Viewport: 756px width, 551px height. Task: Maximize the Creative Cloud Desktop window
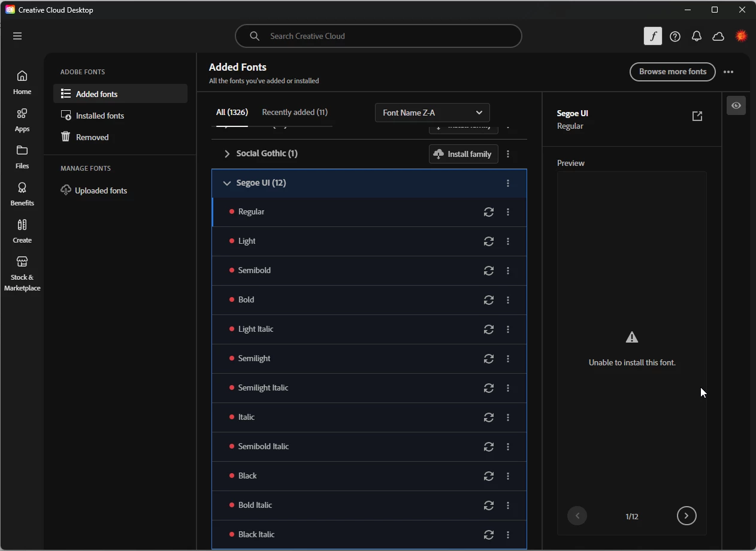coord(715,10)
